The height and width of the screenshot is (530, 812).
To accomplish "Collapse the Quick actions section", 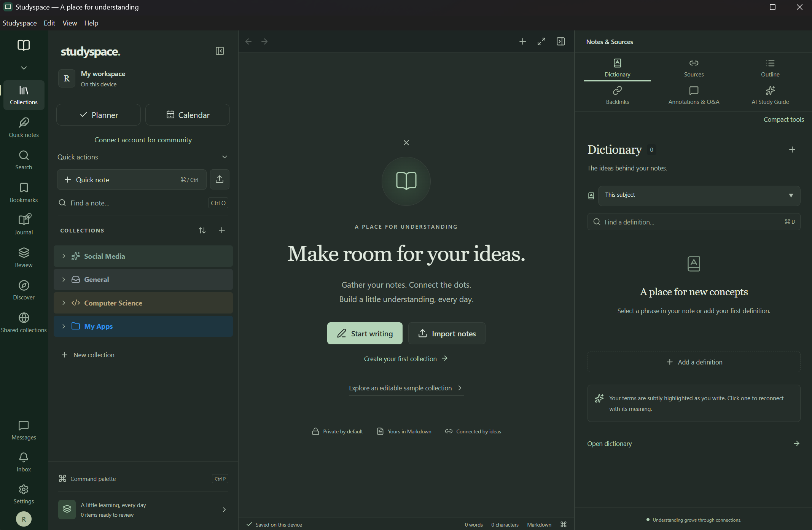I will click(x=224, y=157).
